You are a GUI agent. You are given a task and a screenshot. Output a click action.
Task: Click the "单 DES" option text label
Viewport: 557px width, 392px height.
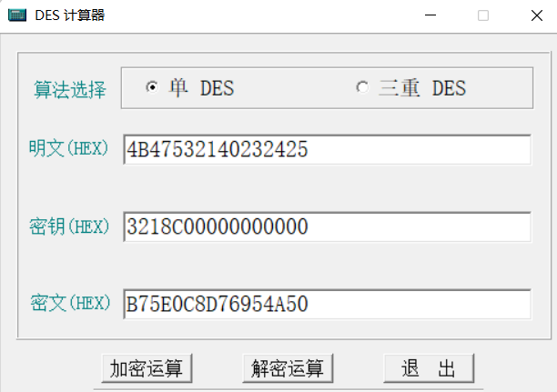(x=200, y=88)
